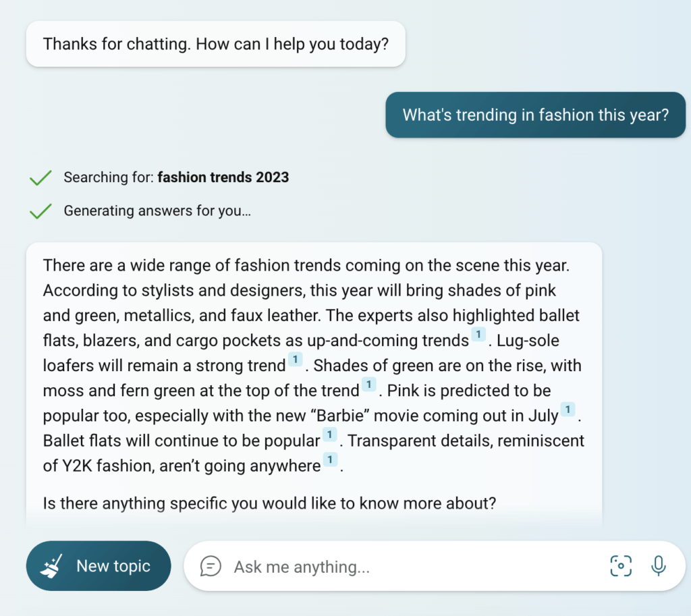The height and width of the screenshot is (616, 691).
Task: Open citation 1 after cargo pockets trends
Action: 478,334
